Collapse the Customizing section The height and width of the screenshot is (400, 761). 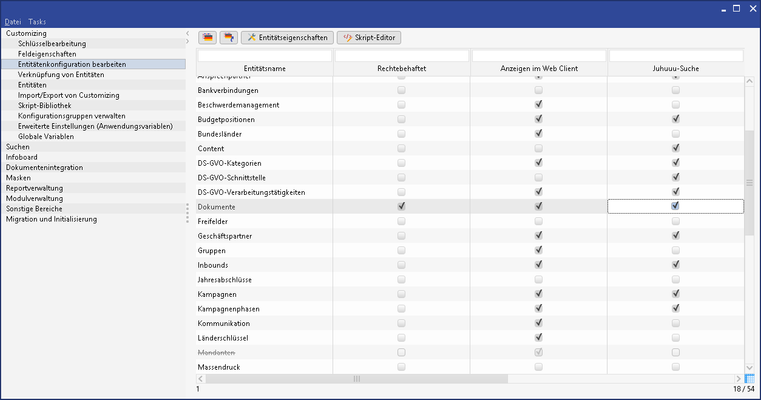26,33
